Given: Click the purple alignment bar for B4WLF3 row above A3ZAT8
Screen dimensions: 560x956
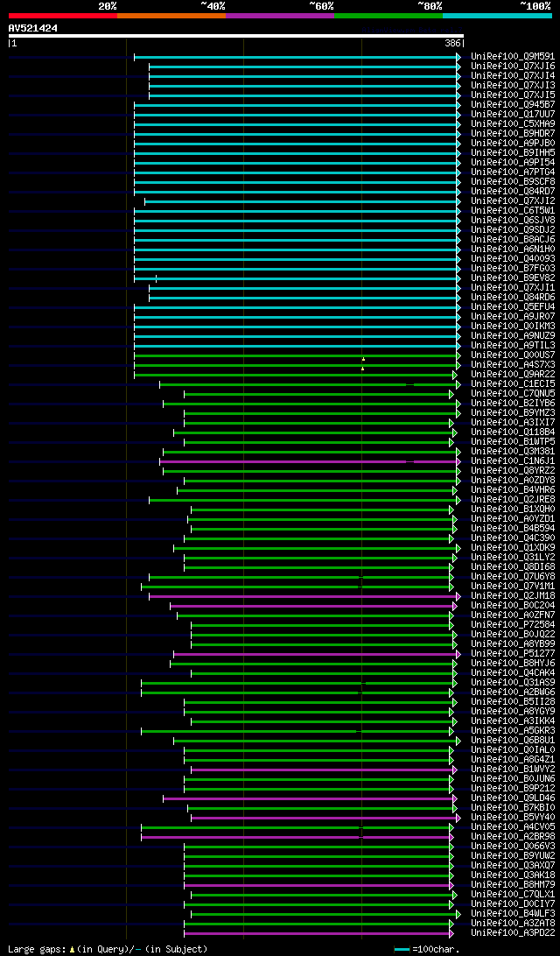Looking at the screenshot, I should (x=326, y=914).
